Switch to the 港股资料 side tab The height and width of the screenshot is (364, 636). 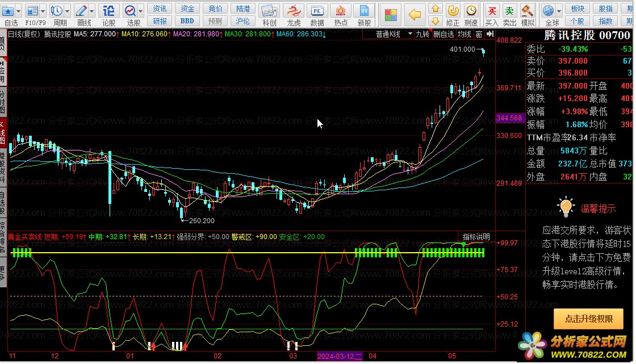point(3,167)
